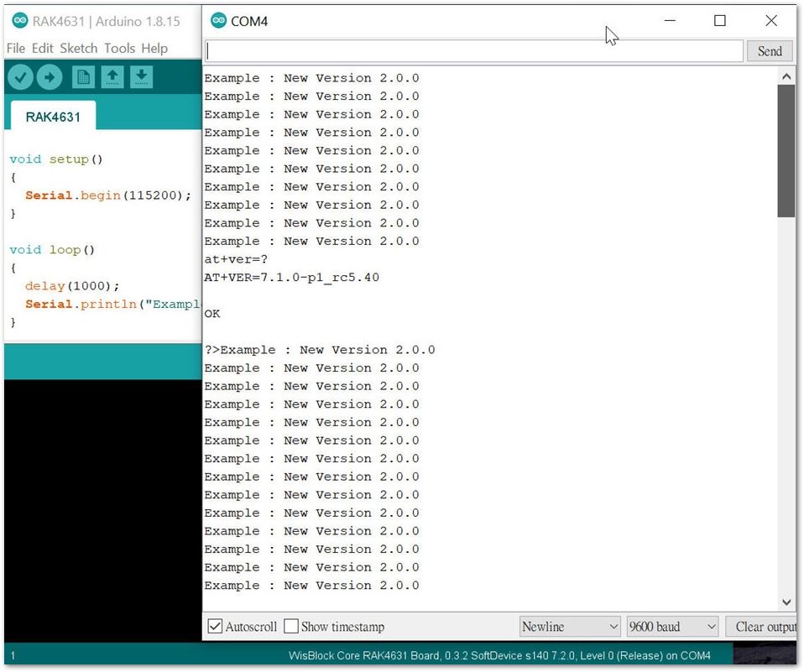This screenshot has width=804, height=672.
Task: Maximize the COM4 window
Action: pos(720,20)
